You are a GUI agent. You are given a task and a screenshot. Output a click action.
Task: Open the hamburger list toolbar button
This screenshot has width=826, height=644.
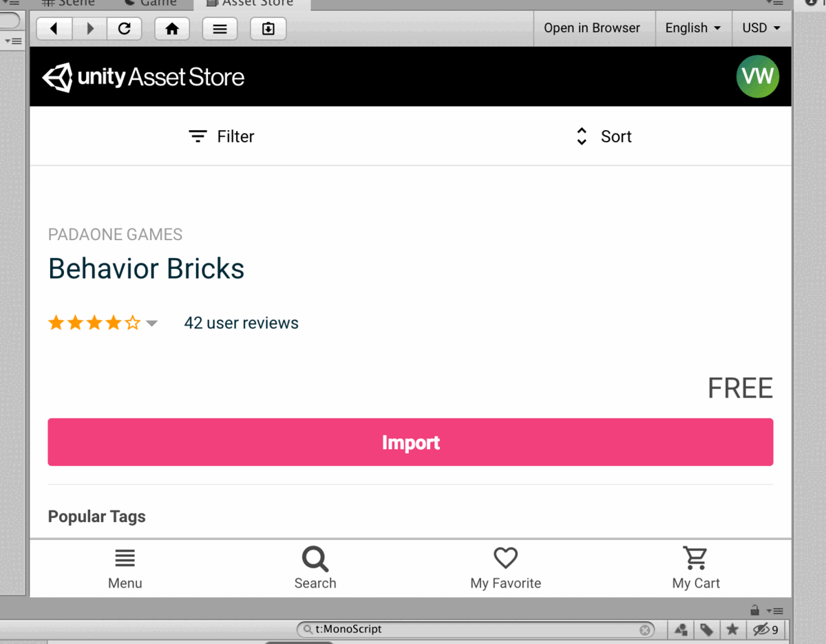click(220, 29)
